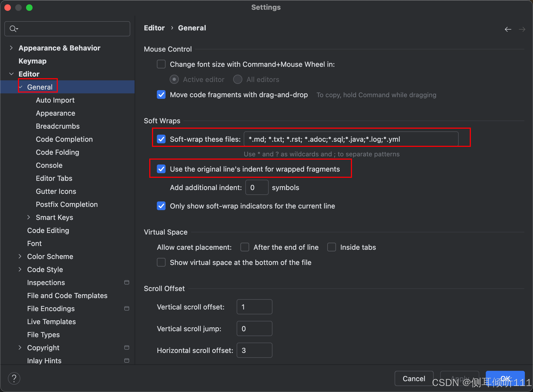Click the Vertical scroll offset field
The width and height of the screenshot is (533, 392).
[x=254, y=307]
